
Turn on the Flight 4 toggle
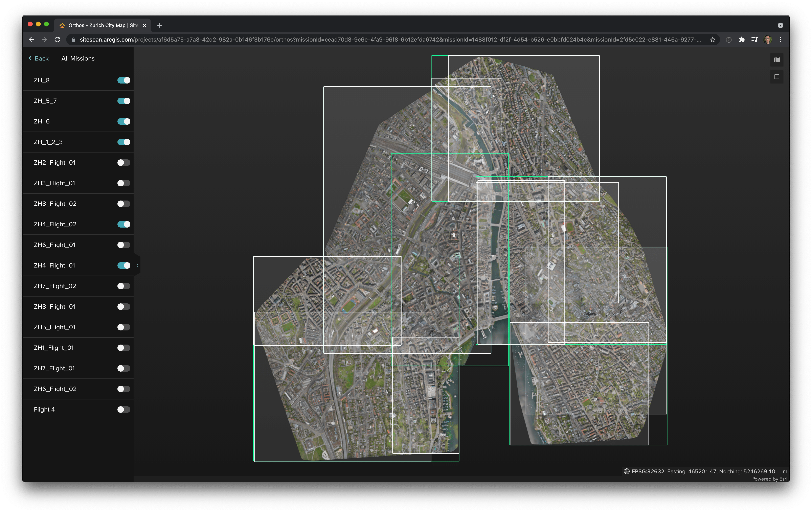click(x=123, y=410)
